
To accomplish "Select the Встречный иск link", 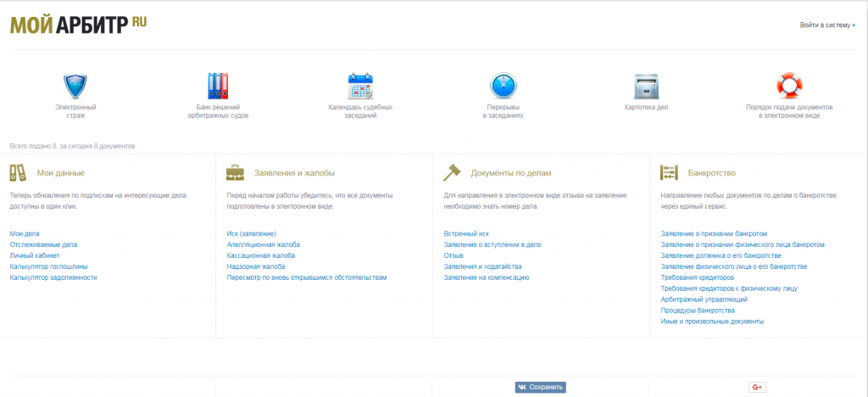I will point(466,233).
